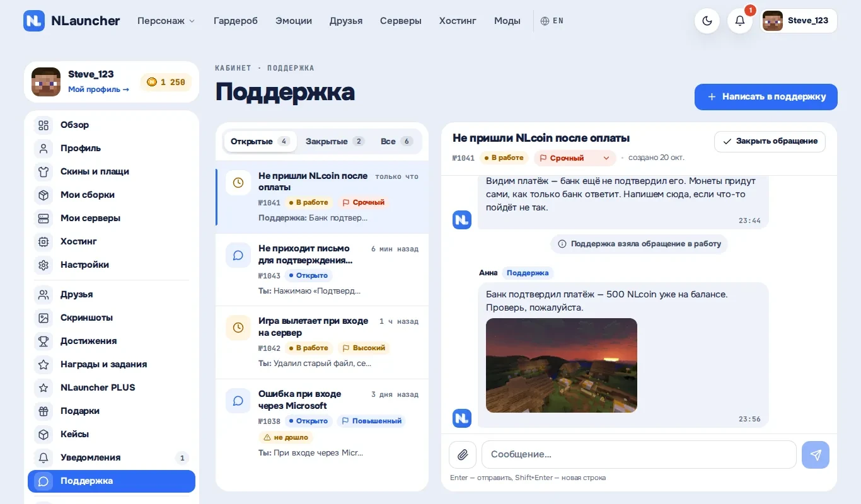The width and height of the screenshot is (861, 504).
Task: Switch to the Открытые tab
Action: pos(260,141)
